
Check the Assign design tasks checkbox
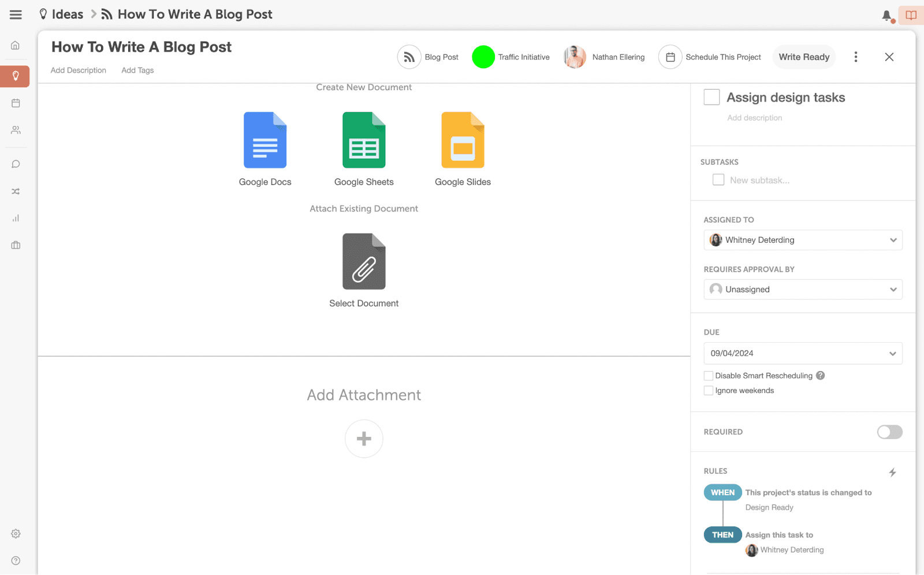711,97
